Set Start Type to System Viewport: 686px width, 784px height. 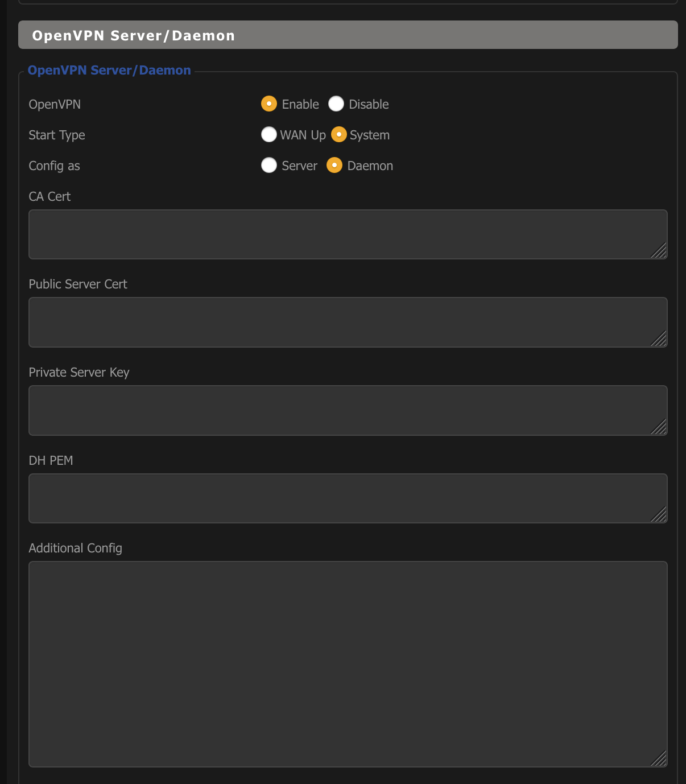[339, 135]
